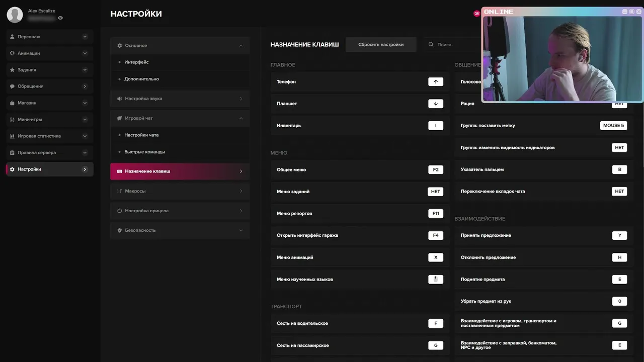Click the Настройка прицела crosshair icon
The height and width of the screenshot is (362, 644).
[x=120, y=211]
